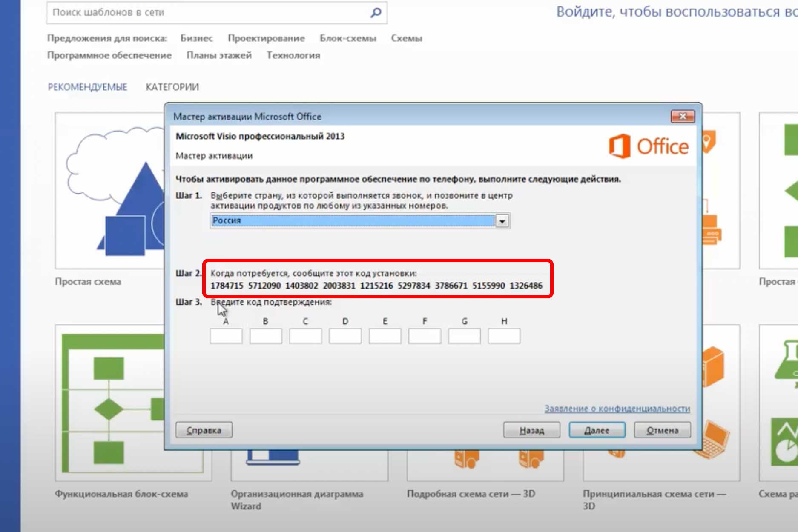This screenshot has width=798, height=532.
Task: Select the Схемы search suggestion
Action: pyautogui.click(x=407, y=38)
